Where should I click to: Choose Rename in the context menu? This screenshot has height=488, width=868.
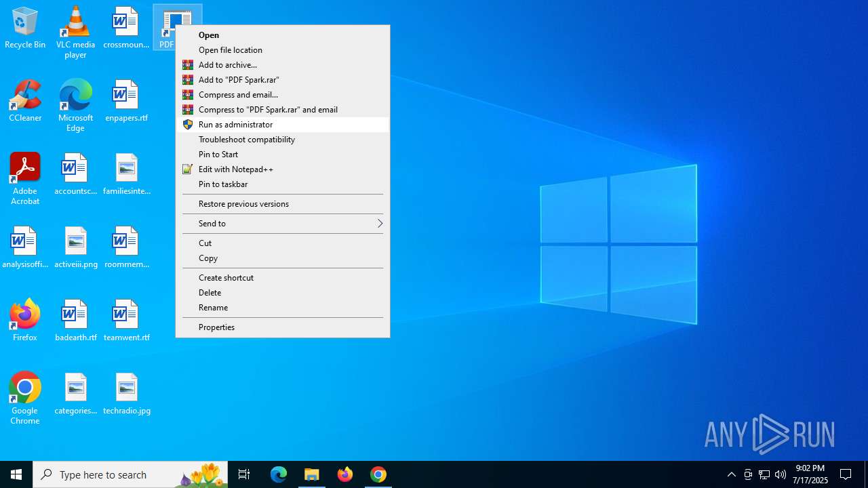click(282, 308)
